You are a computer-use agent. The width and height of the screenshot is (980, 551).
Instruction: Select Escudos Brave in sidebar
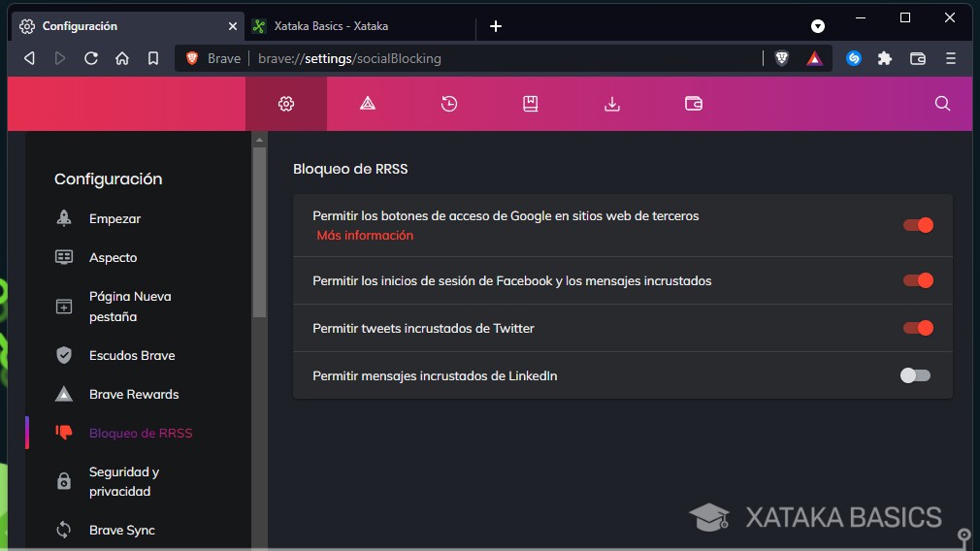coord(132,355)
